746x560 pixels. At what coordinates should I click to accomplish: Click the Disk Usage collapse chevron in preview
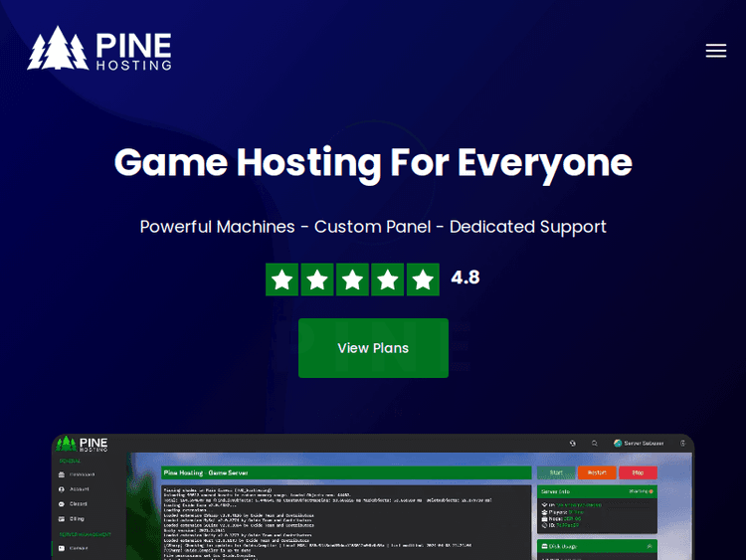(x=650, y=546)
